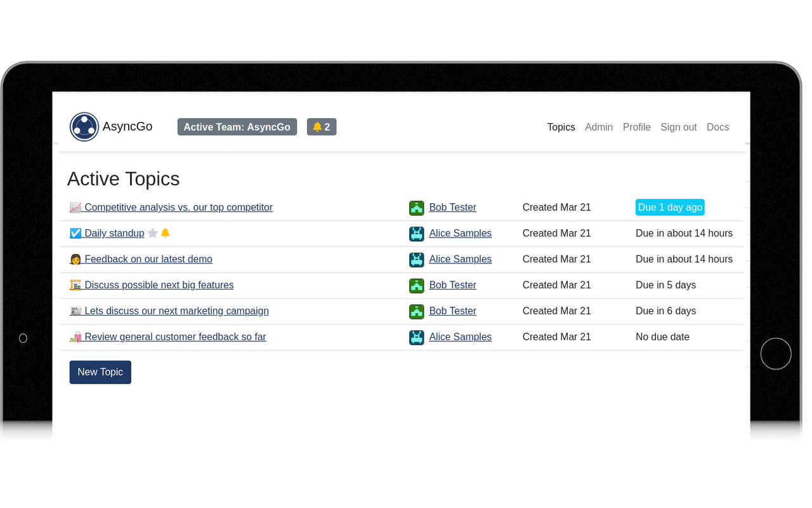Go to the Topics nav item

(x=561, y=127)
